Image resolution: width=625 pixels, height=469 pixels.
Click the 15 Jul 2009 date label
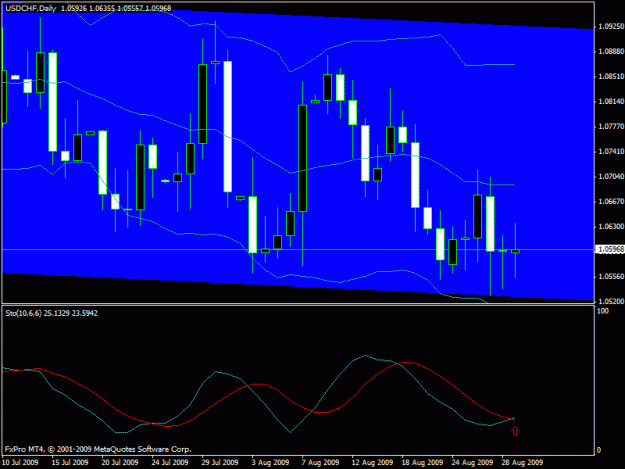70,462
